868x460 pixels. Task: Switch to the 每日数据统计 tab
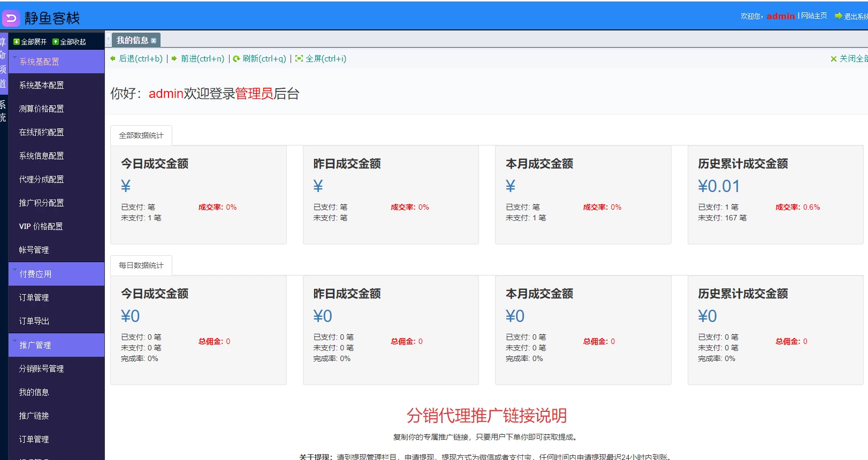click(x=141, y=265)
